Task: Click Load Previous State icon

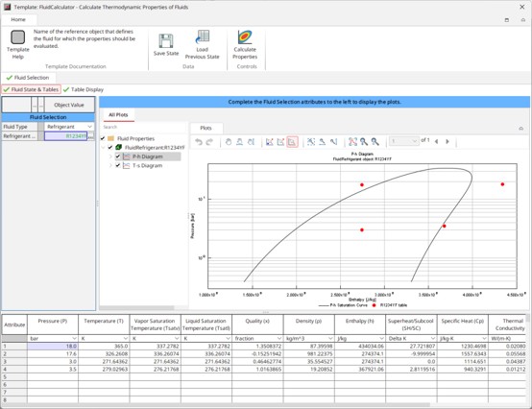Action: (203, 37)
